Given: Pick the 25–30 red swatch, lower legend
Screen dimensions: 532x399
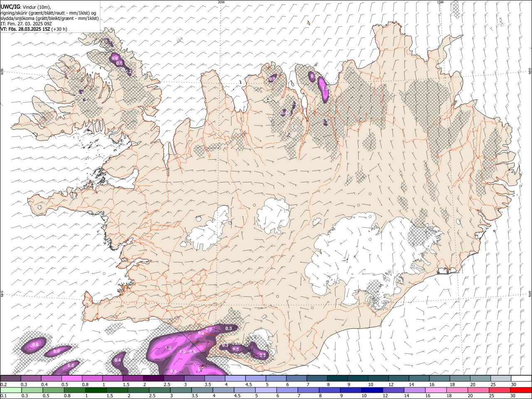Looking at the screenshot, I should pos(500,390).
